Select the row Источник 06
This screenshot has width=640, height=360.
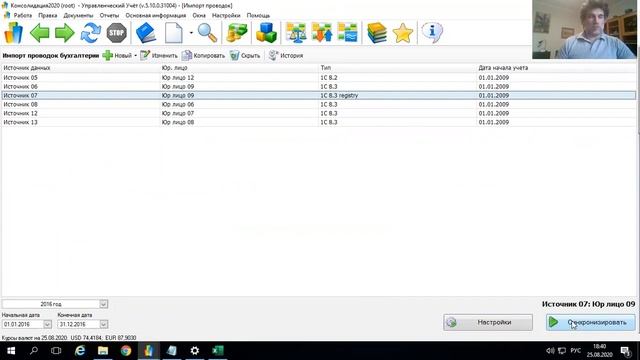[318, 87]
